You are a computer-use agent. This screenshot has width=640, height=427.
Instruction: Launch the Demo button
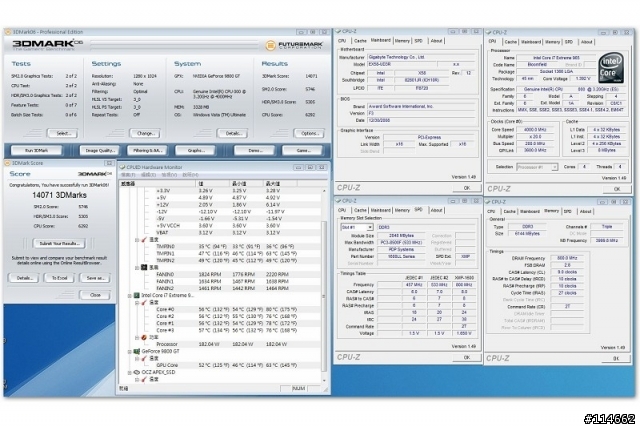pyautogui.click(x=255, y=151)
